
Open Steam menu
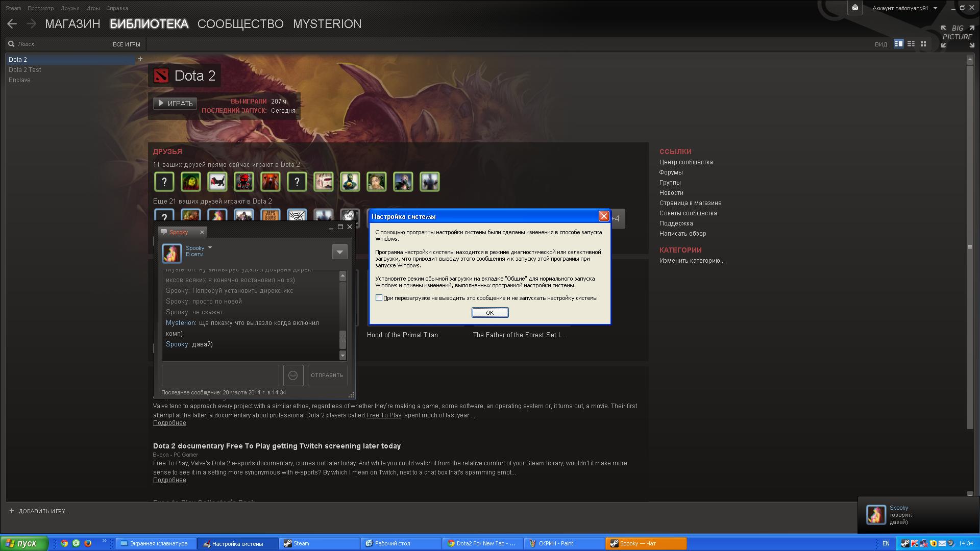(13, 8)
